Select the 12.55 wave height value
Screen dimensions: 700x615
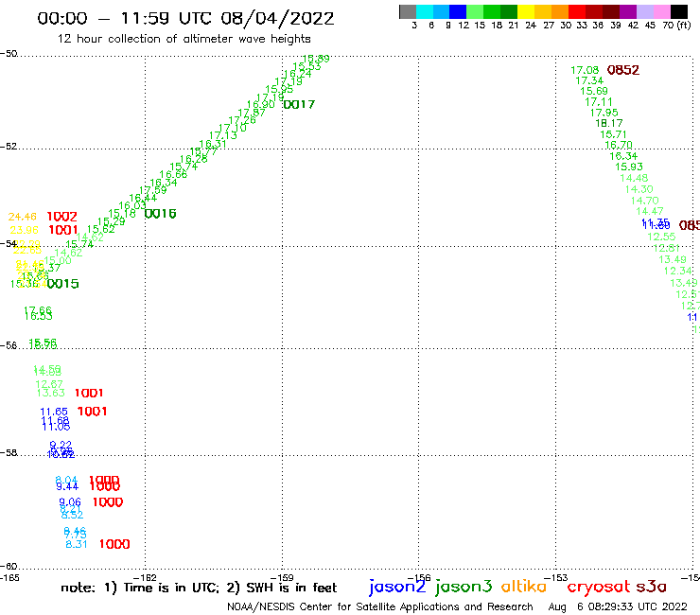click(661, 237)
